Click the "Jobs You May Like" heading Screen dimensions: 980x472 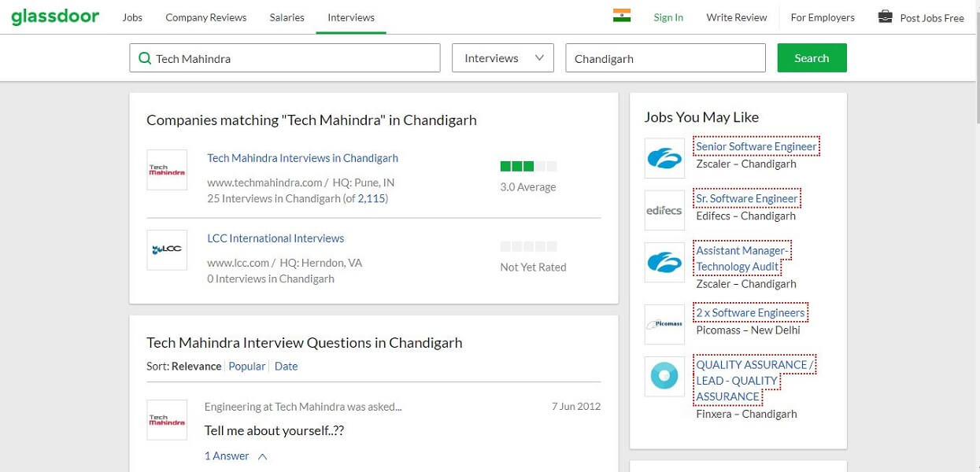pyautogui.click(x=701, y=117)
